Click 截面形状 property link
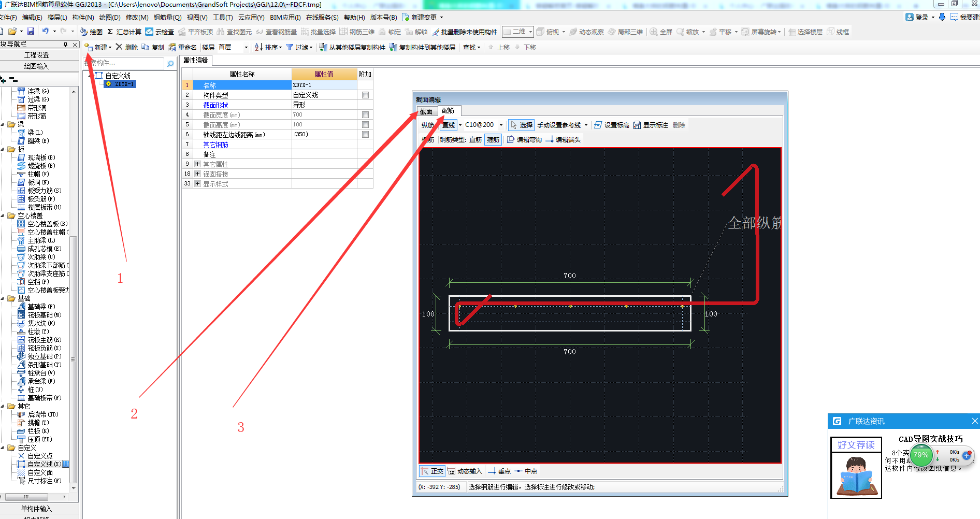980x519 pixels. [215, 105]
